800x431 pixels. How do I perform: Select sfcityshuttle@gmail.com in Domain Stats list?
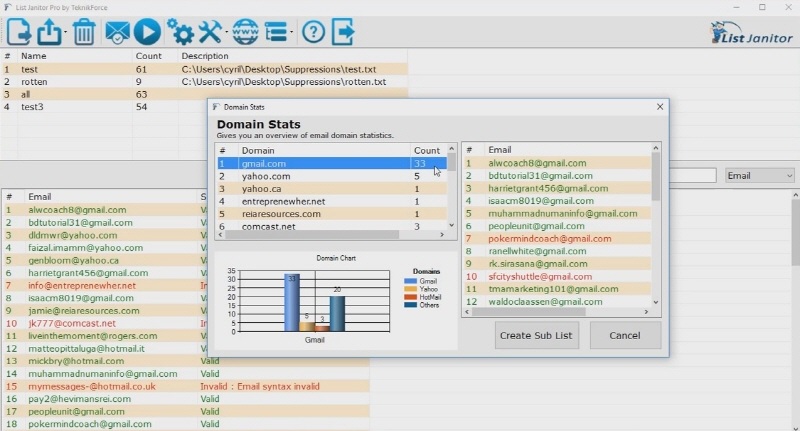[540, 276]
